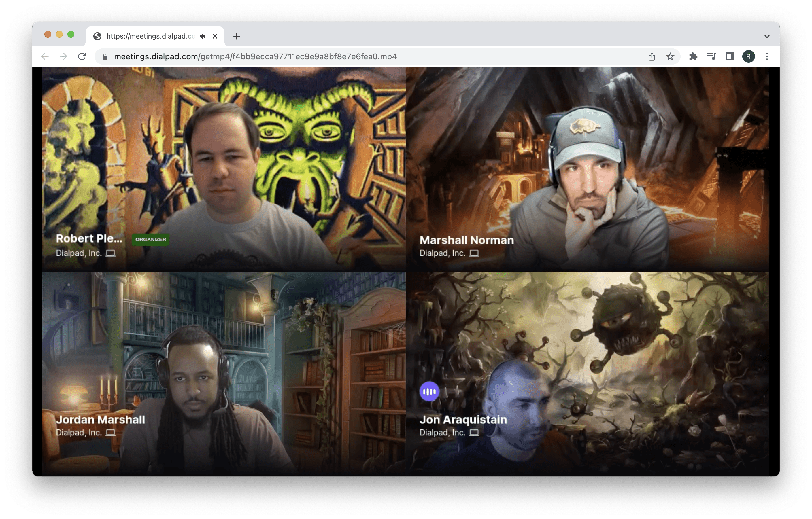Click the name Jon Araquistain
The height and width of the screenshot is (519, 812).
[463, 420]
